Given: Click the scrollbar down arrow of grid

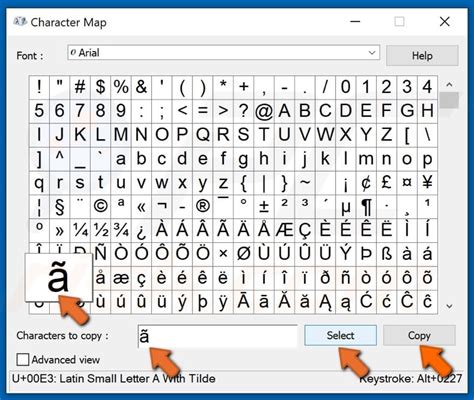Looking at the screenshot, I should (x=449, y=306).
